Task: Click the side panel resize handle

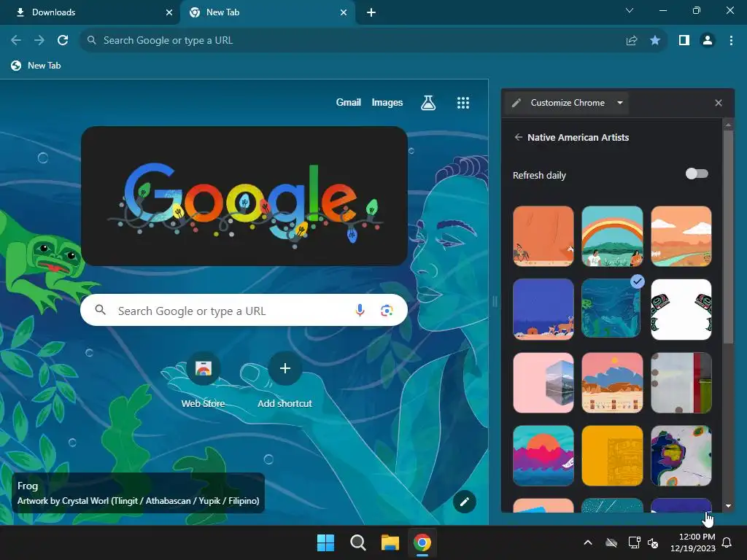Action: [x=495, y=301]
